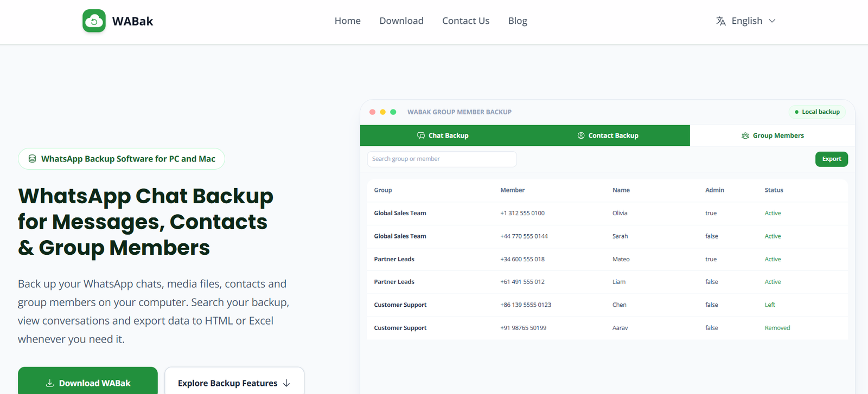Click the Contact Backup person icon
Screen dimensions: 868x394
(x=581, y=135)
